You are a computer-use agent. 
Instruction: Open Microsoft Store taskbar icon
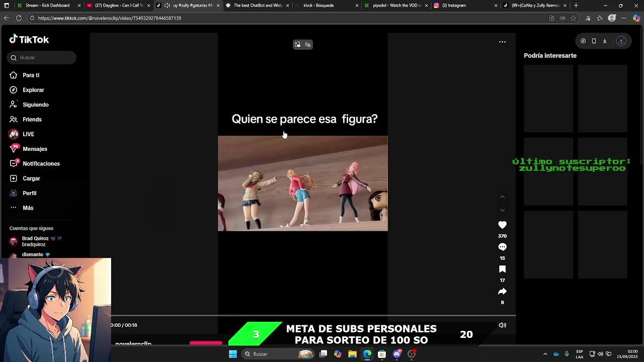[x=382, y=354]
